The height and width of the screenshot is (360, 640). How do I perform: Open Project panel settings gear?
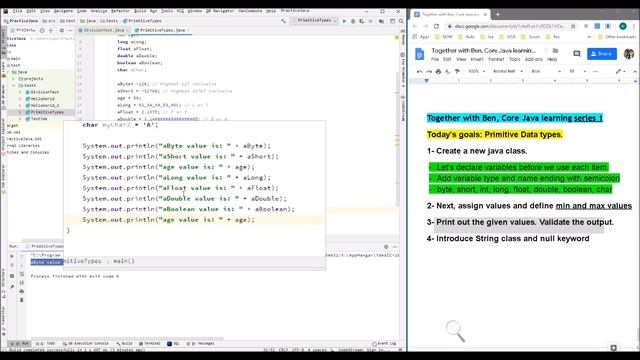point(62,30)
